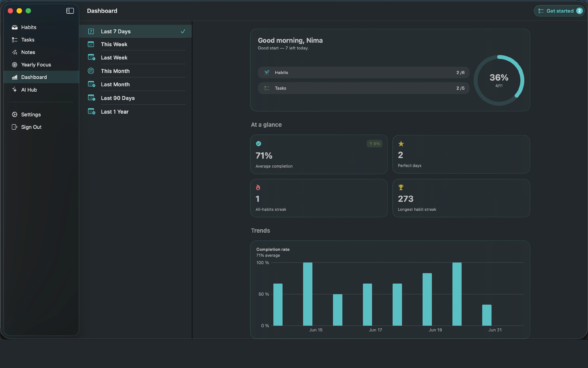Toggle the sidebar panel icon
The width and height of the screenshot is (588, 368).
[x=70, y=11]
